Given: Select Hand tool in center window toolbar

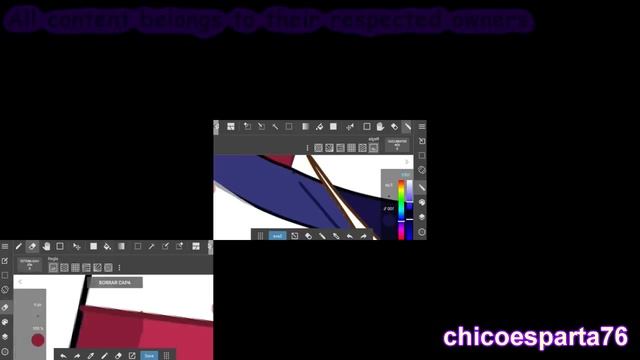Looking at the screenshot, I should [380, 127].
